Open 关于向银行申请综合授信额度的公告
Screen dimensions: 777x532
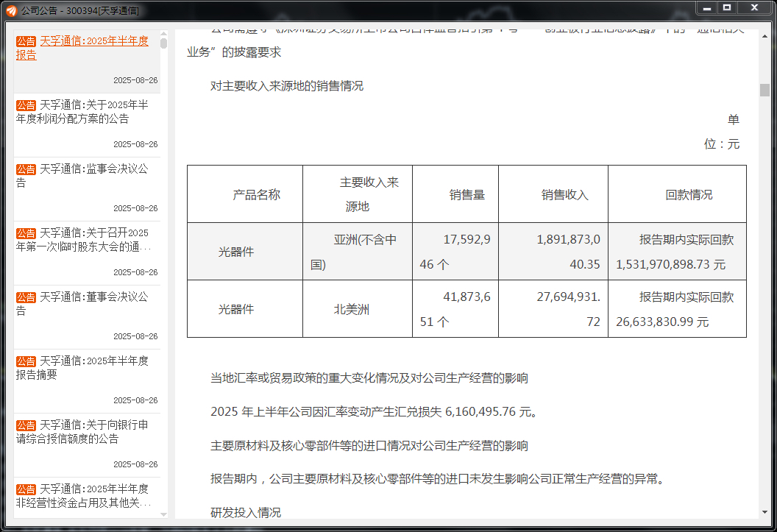(82, 431)
